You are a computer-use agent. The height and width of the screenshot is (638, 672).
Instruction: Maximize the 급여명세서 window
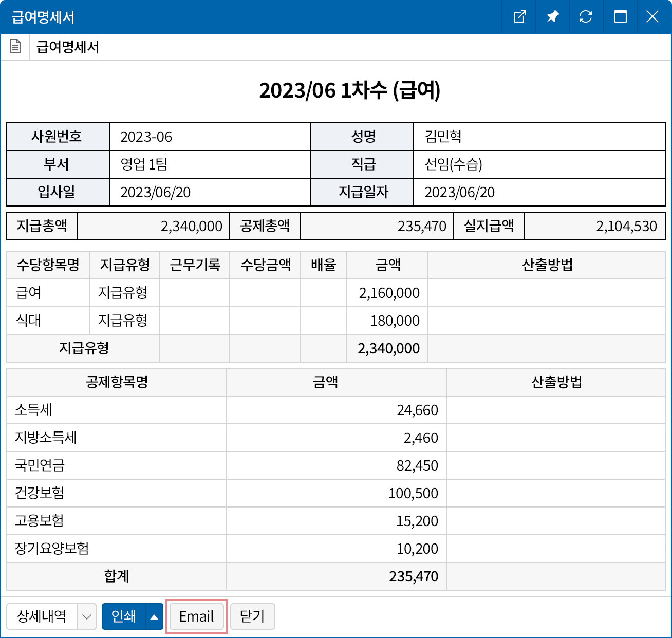point(620,17)
